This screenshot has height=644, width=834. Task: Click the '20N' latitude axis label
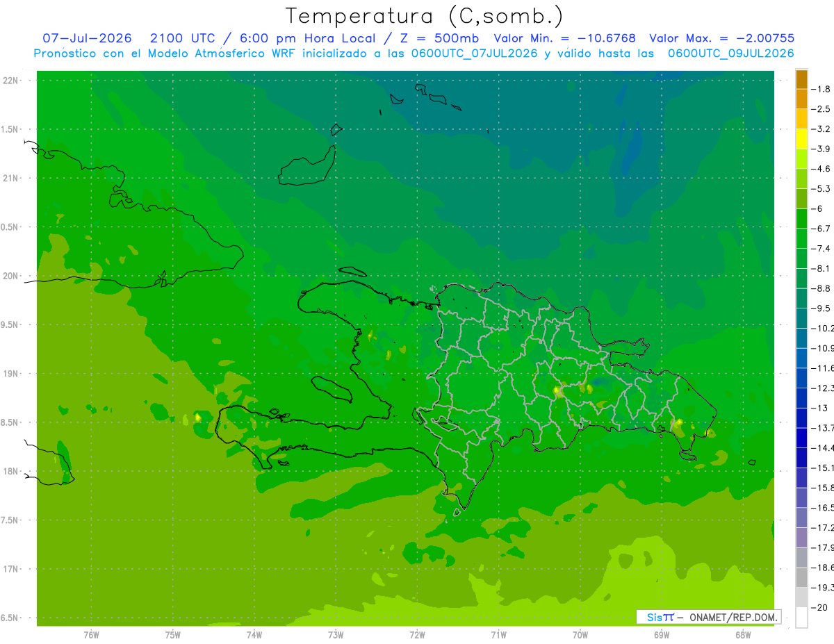(10, 276)
